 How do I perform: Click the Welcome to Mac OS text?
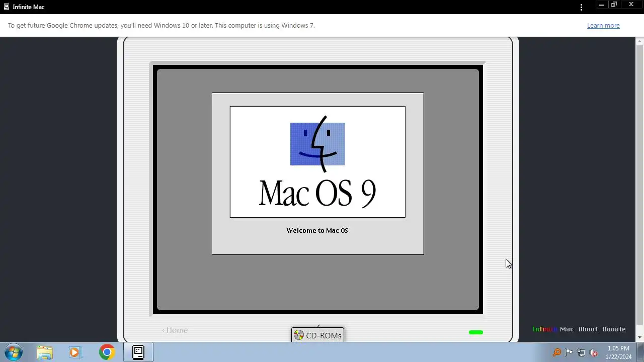pos(317,231)
